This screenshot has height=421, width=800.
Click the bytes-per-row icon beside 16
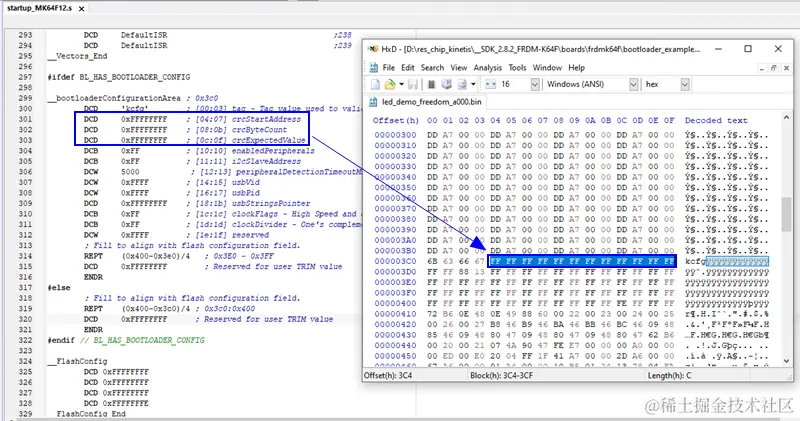point(490,84)
